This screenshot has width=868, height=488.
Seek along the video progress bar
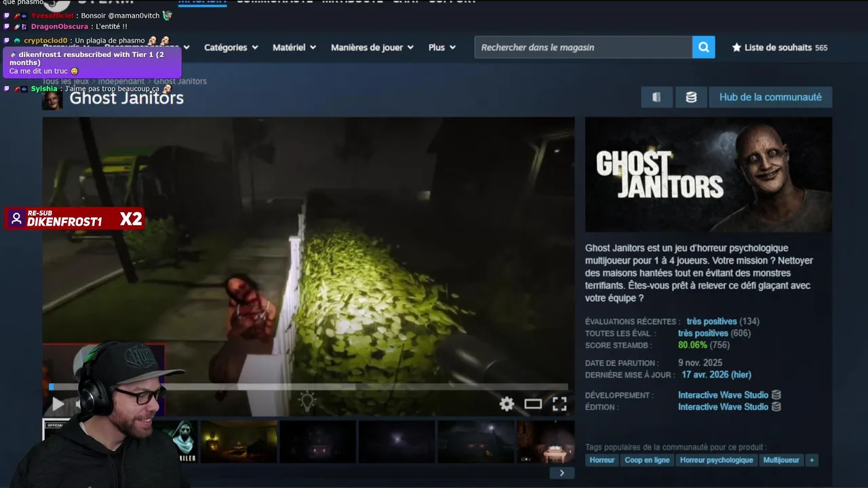[309, 387]
